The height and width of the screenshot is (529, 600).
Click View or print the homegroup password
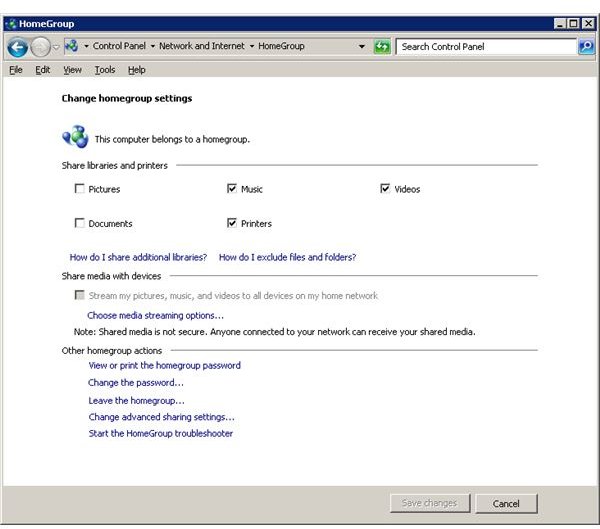[164, 366]
